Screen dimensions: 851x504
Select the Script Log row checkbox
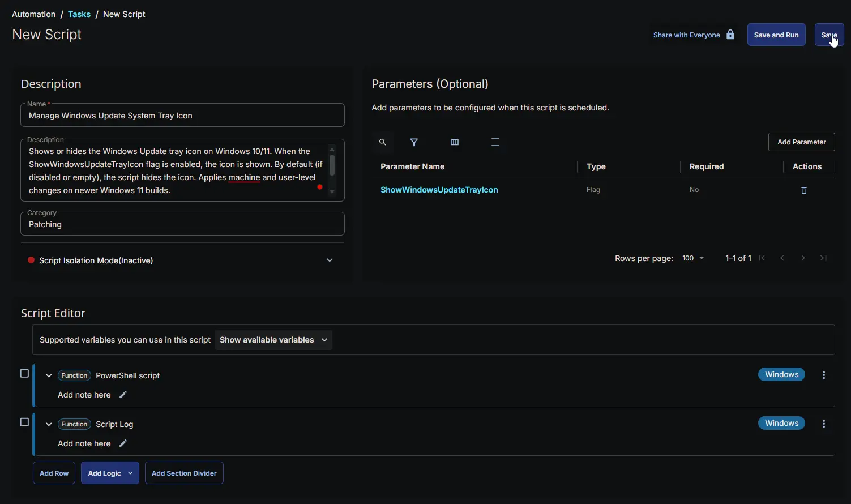click(24, 422)
